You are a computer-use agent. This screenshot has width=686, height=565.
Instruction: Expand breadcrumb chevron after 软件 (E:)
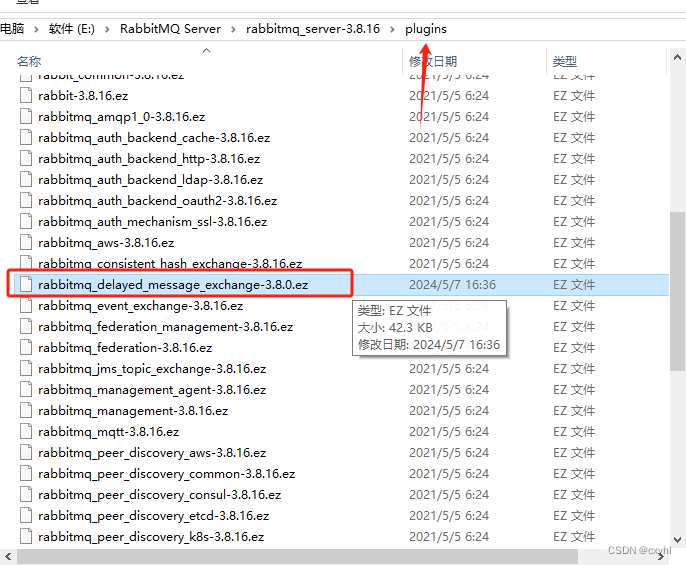coord(107,29)
